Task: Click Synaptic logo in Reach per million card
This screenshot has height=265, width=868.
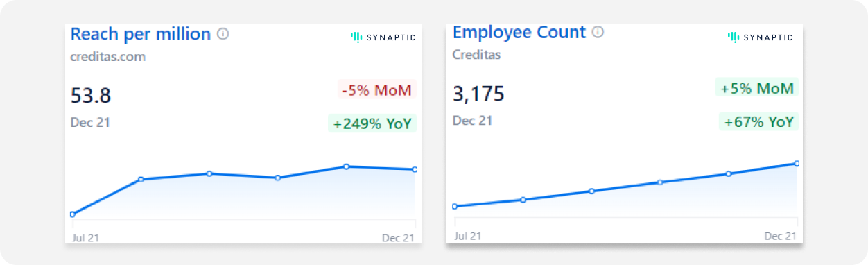Action: (383, 37)
